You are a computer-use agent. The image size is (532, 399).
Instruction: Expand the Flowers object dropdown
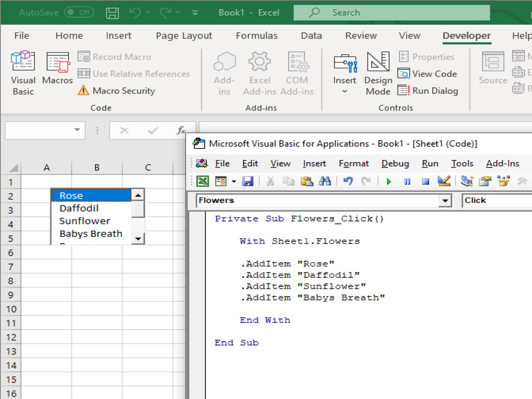pos(445,201)
